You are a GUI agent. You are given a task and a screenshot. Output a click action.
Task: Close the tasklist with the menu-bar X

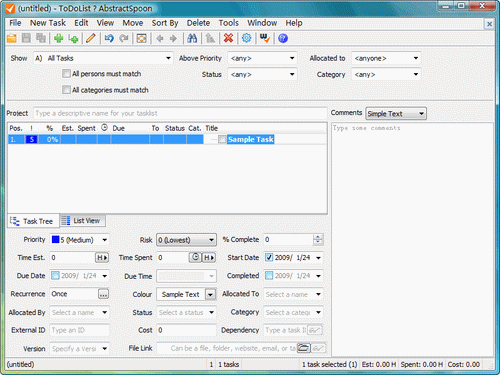489,24
